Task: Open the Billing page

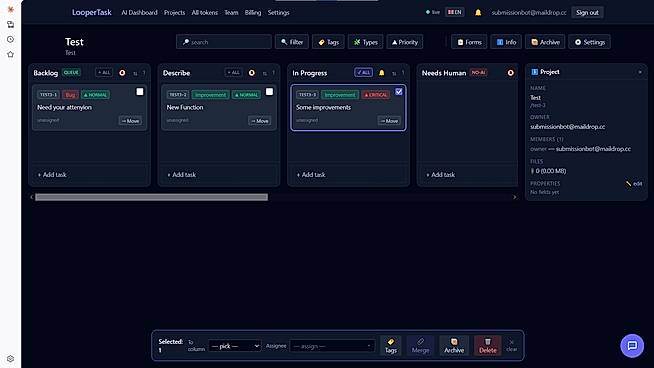Action: pyautogui.click(x=253, y=13)
